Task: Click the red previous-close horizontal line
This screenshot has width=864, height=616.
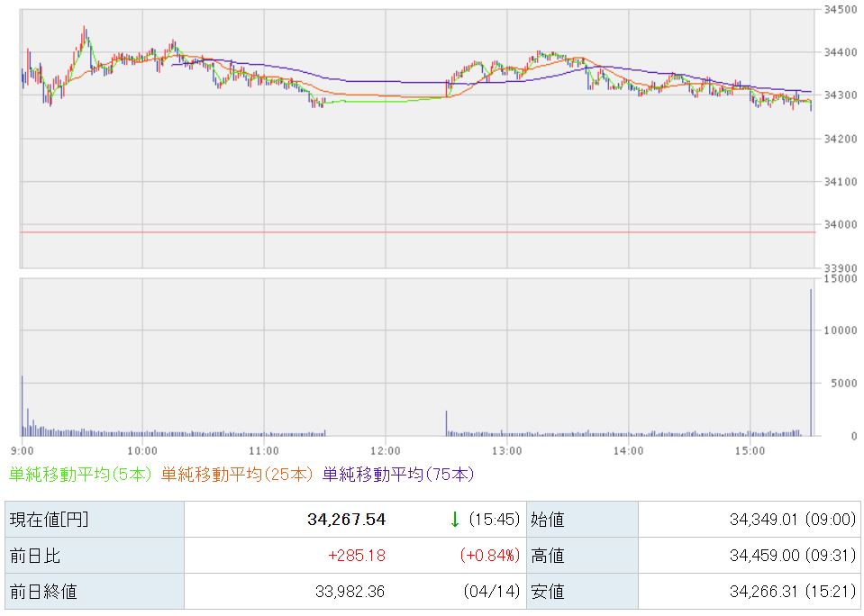Action: (x=418, y=232)
